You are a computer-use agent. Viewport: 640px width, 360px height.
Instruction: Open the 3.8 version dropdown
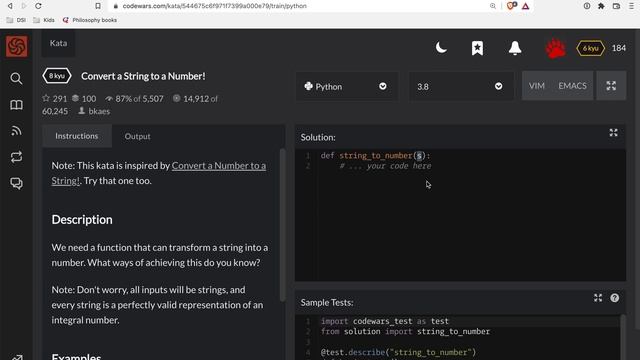[x=461, y=87]
